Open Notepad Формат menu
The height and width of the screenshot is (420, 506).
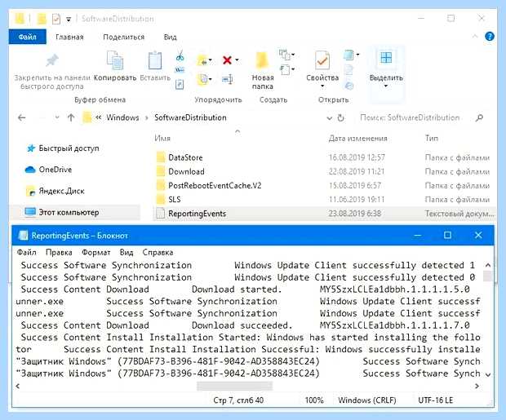coord(95,252)
